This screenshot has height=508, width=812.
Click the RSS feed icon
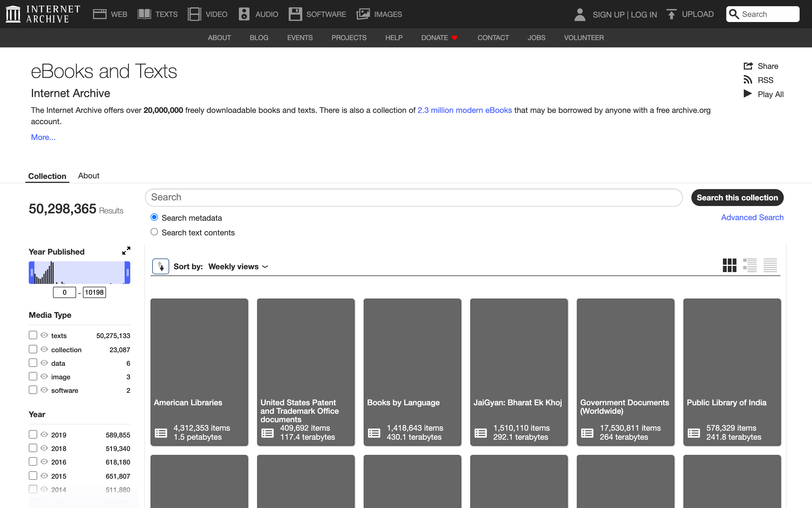click(x=748, y=80)
